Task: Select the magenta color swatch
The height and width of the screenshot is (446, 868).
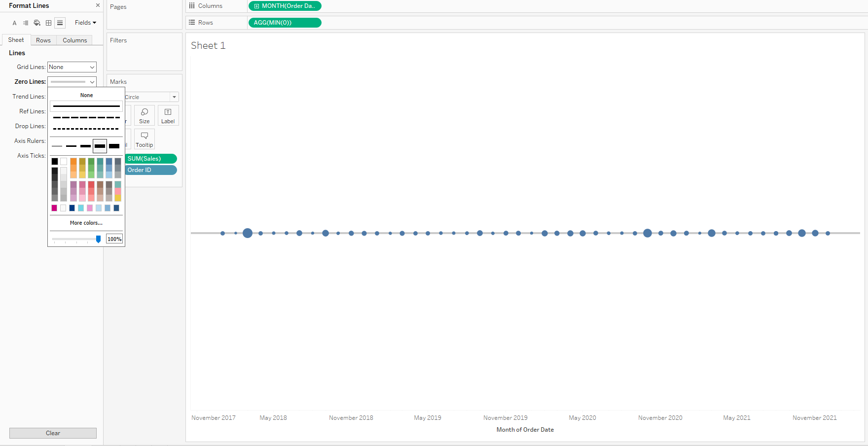Action: click(x=54, y=208)
